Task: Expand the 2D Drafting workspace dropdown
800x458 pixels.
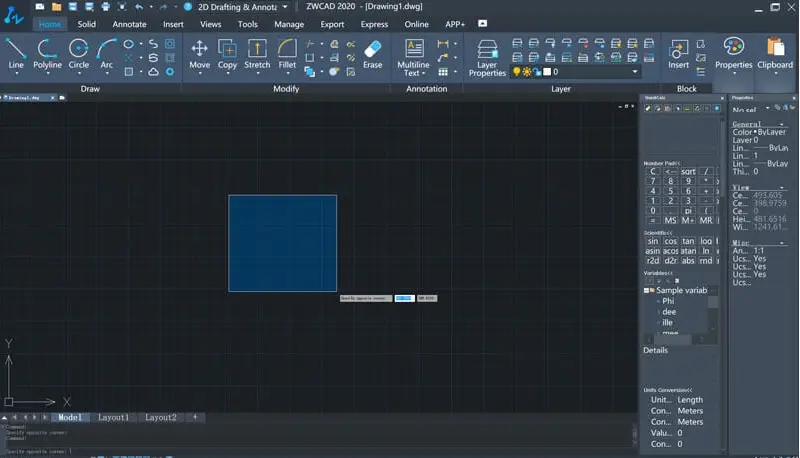Action: (285, 7)
